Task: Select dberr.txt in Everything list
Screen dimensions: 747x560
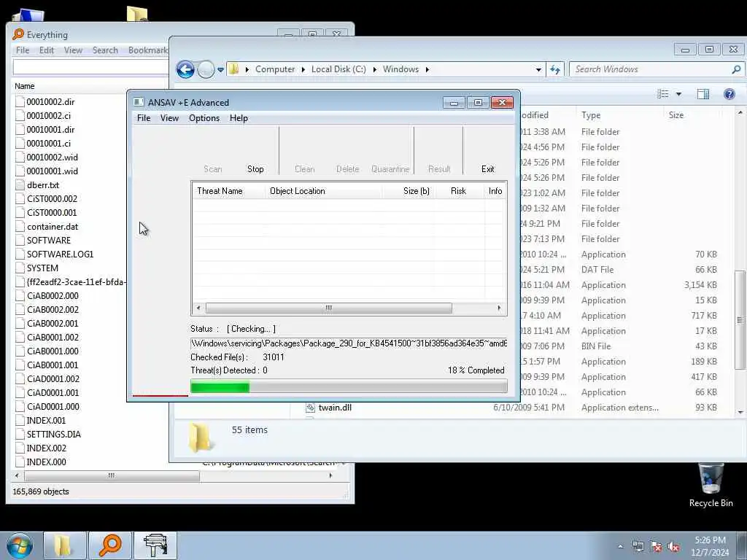Action: 43,185
